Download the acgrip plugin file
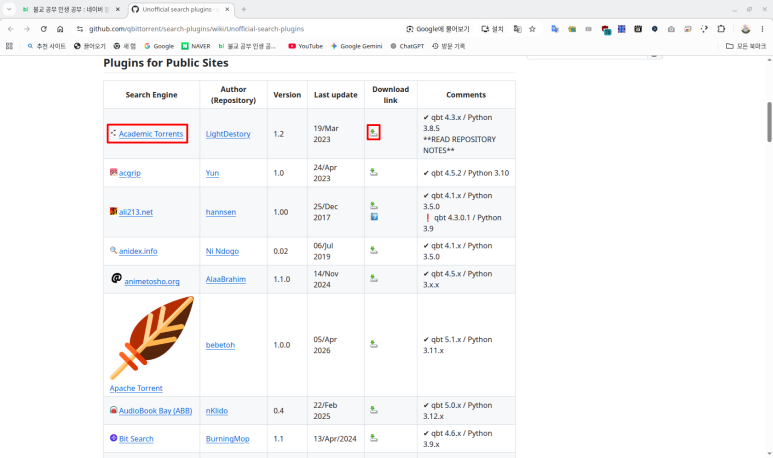This screenshot has height=458, width=773. point(374,172)
